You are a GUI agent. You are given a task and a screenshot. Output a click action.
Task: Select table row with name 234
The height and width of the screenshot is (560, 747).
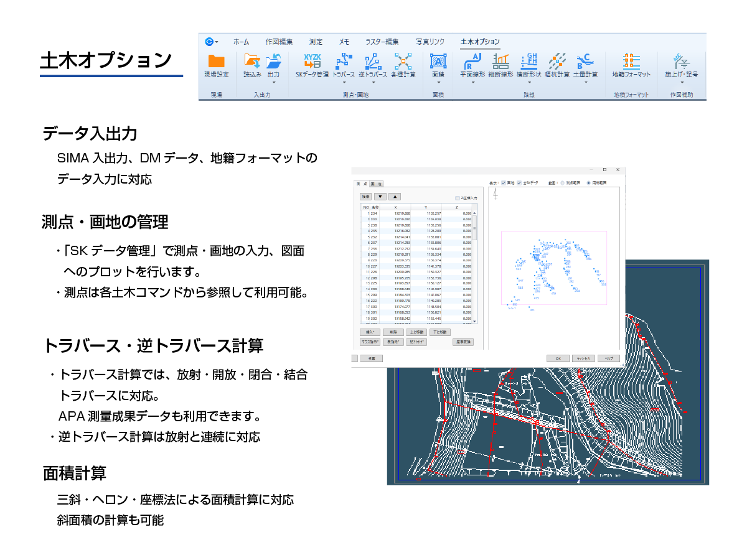(x=417, y=213)
